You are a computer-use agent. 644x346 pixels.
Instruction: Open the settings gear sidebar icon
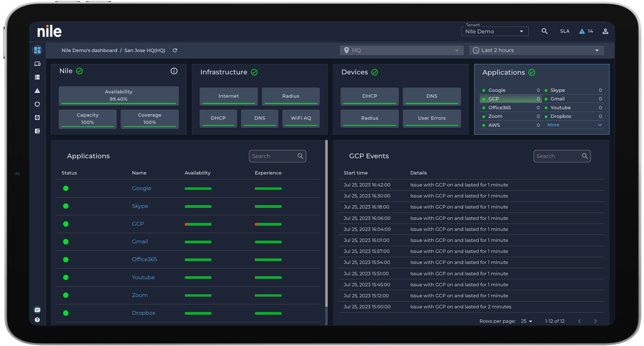coord(37,118)
